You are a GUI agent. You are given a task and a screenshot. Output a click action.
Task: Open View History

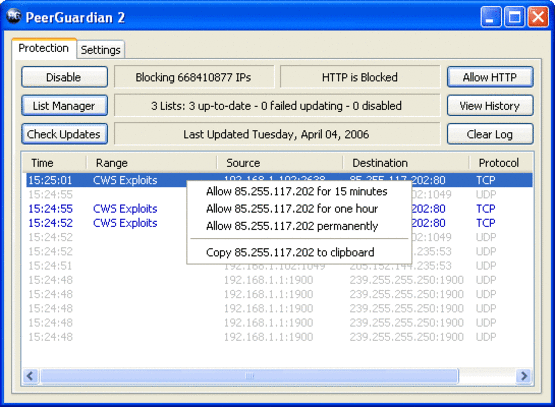click(490, 105)
